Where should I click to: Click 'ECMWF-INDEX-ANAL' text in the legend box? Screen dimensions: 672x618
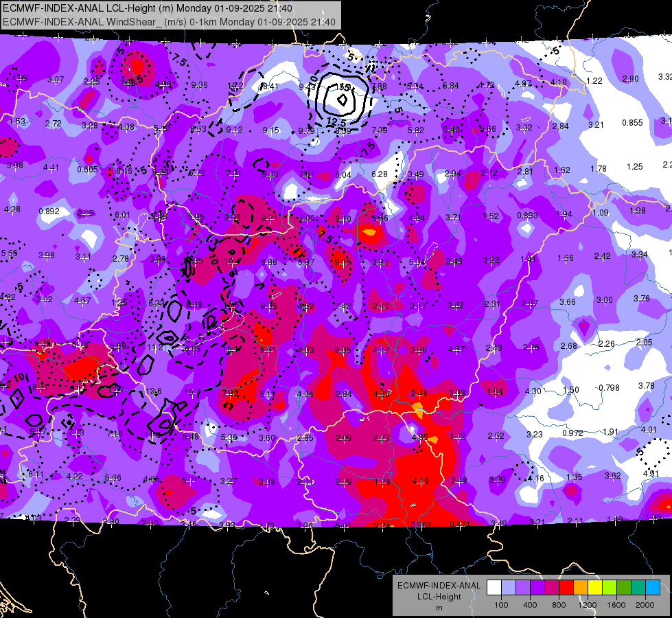click(x=439, y=586)
